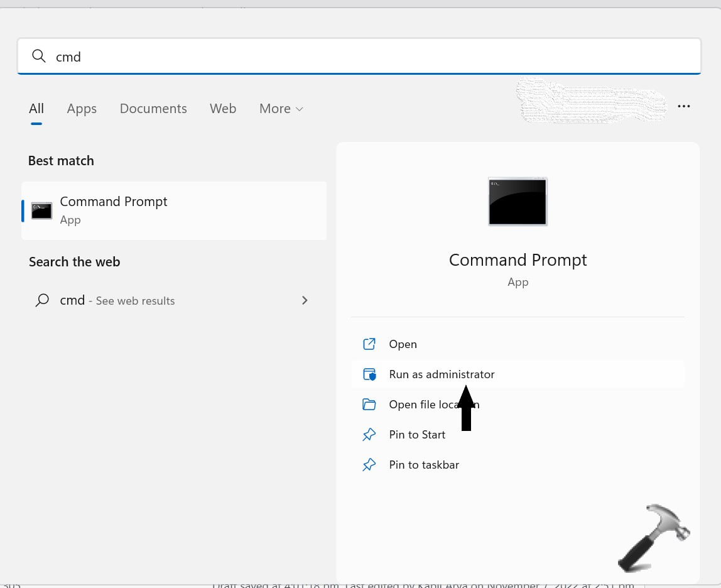Click the Command Prompt title in details pane
This screenshot has height=588, width=721.
518,260
